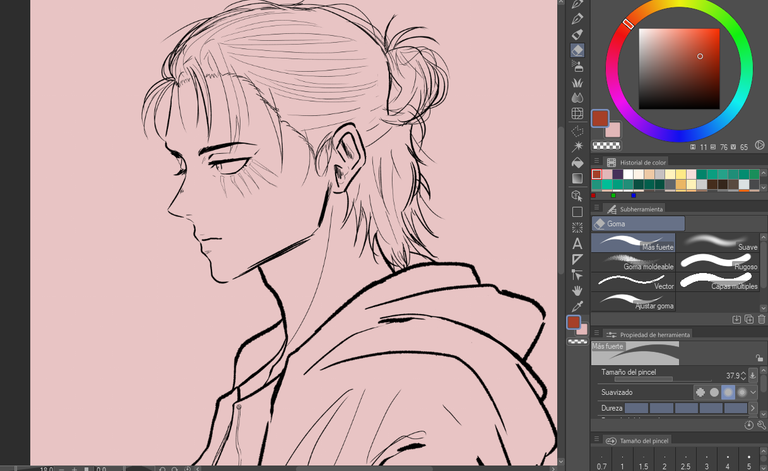The width and height of the screenshot is (768, 471).
Task: Click the pink sub color swatch
Action: (613, 130)
